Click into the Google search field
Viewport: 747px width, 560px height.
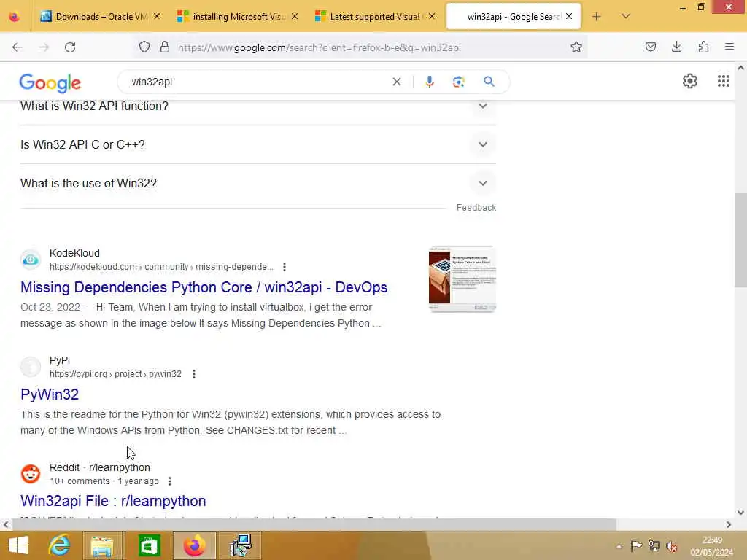(x=258, y=82)
